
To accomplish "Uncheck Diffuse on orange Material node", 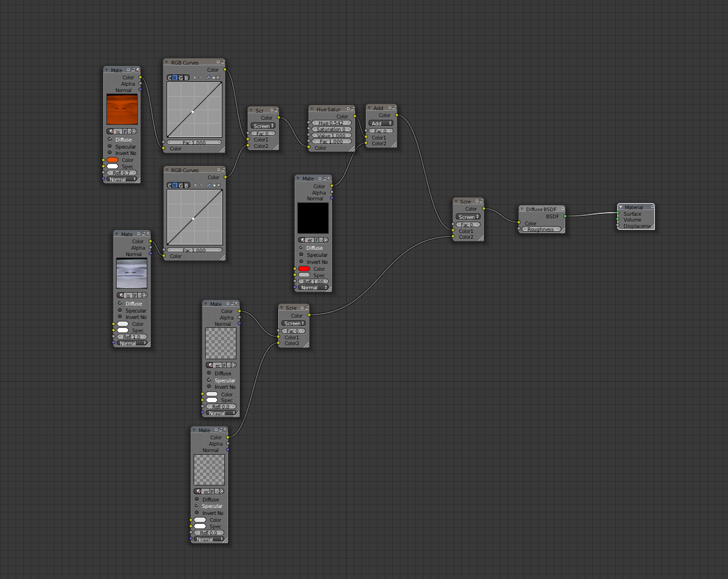I will pos(110,139).
